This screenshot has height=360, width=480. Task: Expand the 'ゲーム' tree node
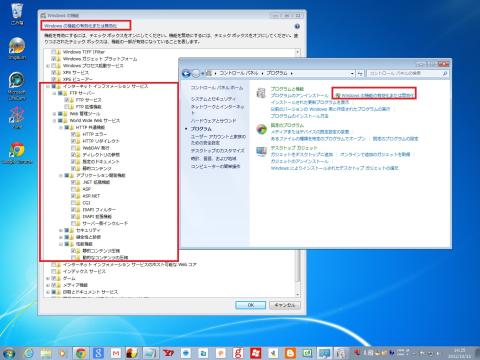pos(48,278)
